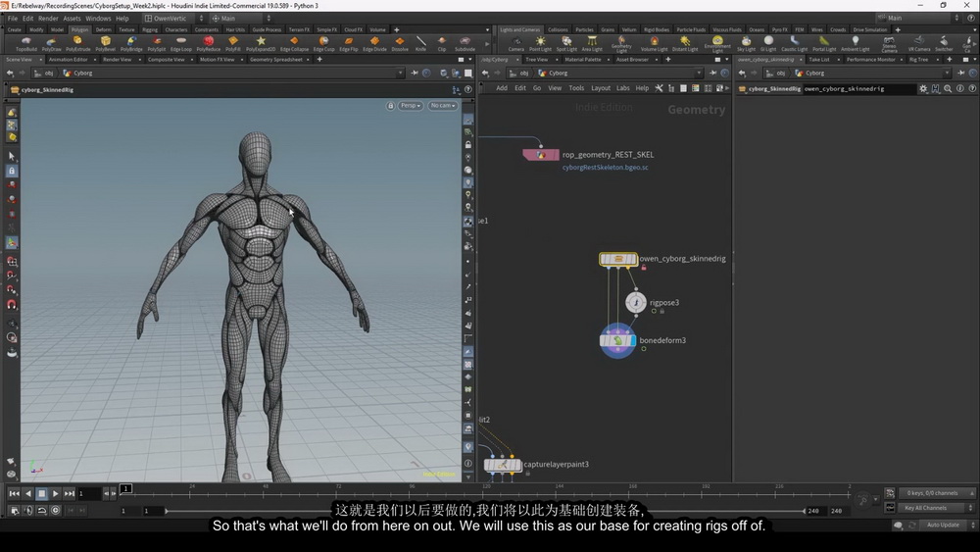Select the PolyExtrude shelf tool
The image size is (980, 552).
pos(78,44)
